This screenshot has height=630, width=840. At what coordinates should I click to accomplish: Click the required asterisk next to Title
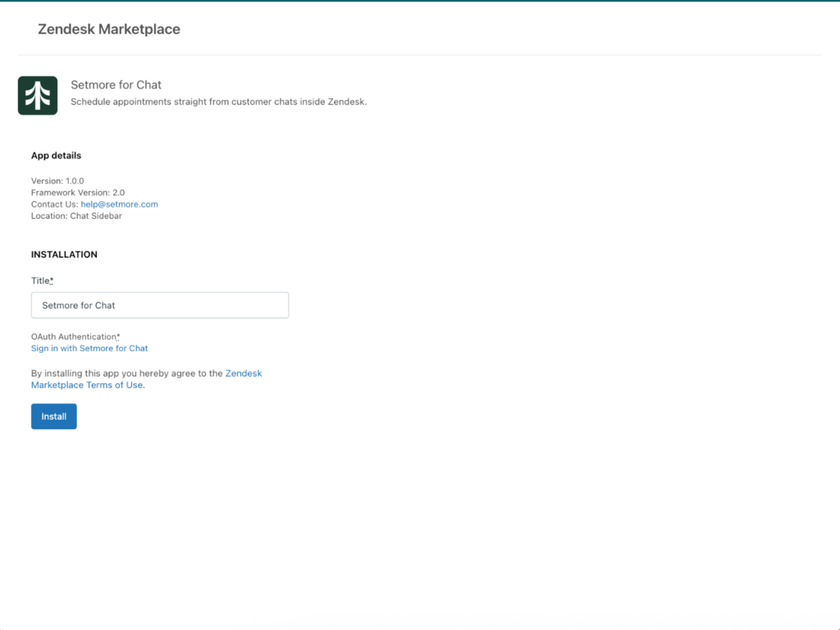(52, 281)
